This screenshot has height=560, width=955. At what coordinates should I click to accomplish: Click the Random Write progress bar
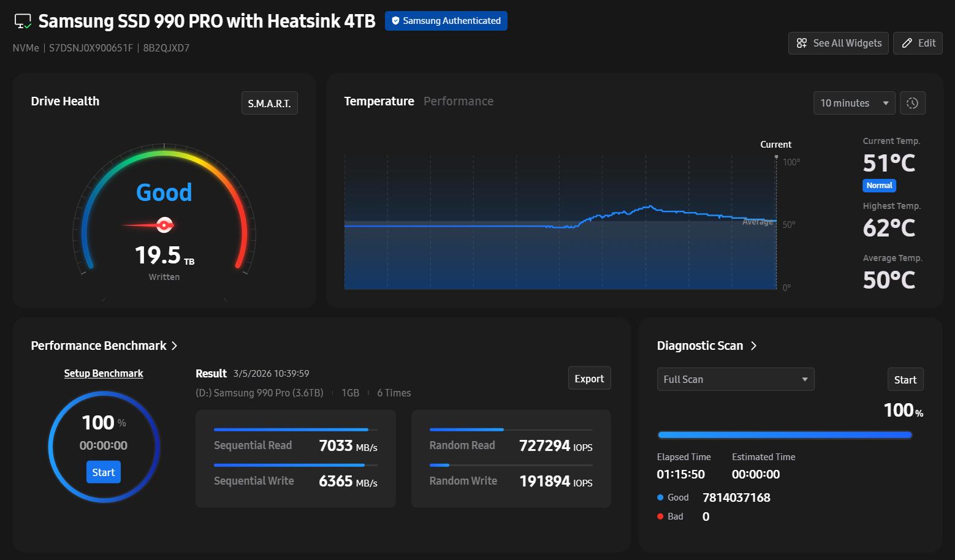pos(511,465)
